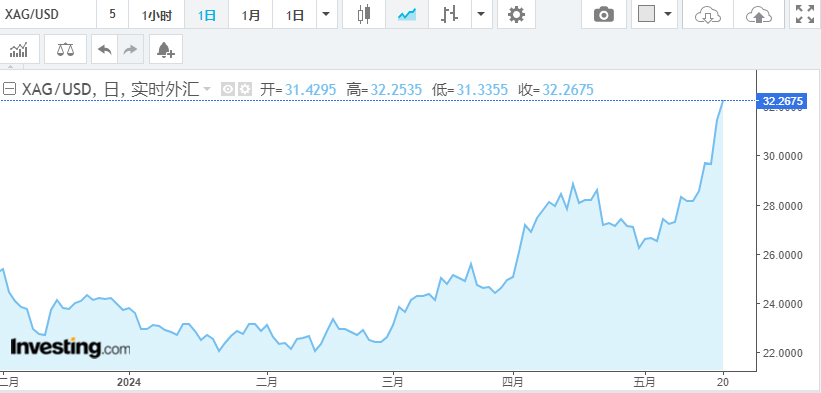Screen dimensions: 821x393
Task: Expand the time interval dropdown arrow
Action: pos(326,14)
